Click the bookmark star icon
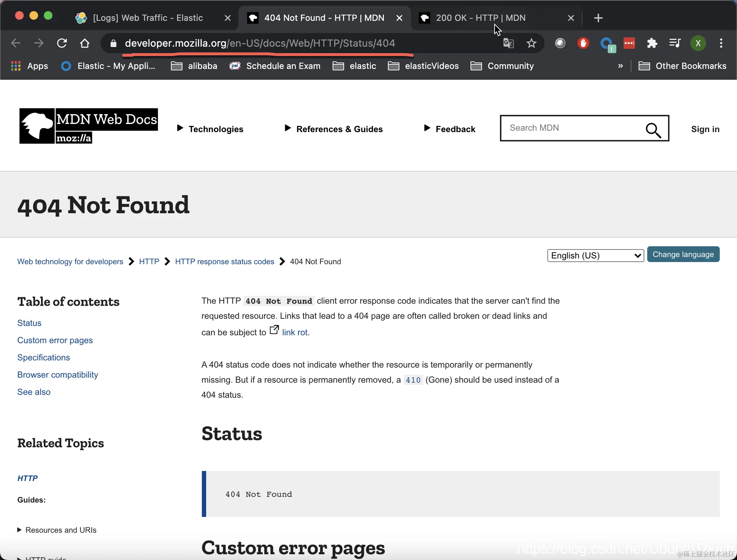Image resolution: width=737 pixels, height=560 pixels. [x=531, y=43]
